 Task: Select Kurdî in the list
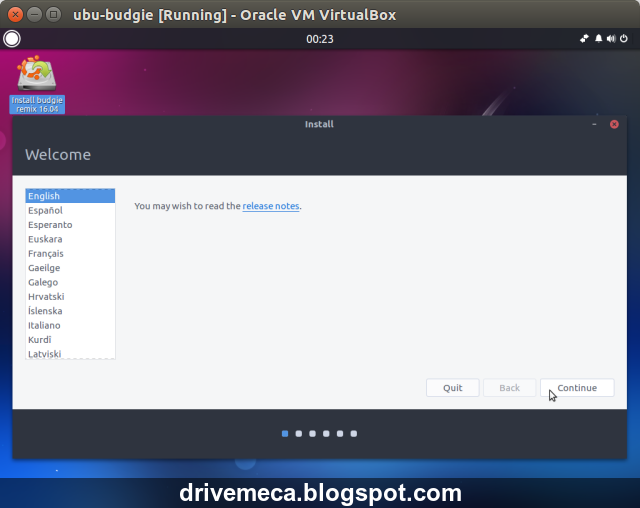click(70, 339)
